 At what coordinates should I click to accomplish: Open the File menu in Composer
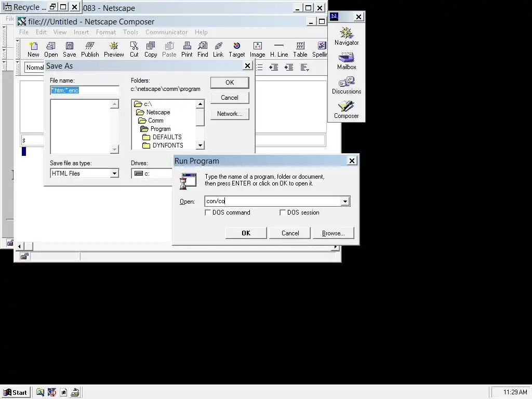(24, 32)
